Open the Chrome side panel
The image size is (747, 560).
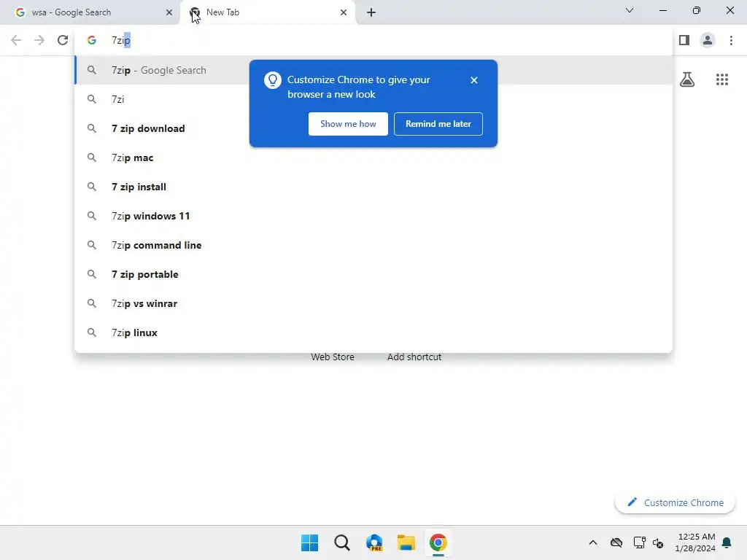coord(684,41)
